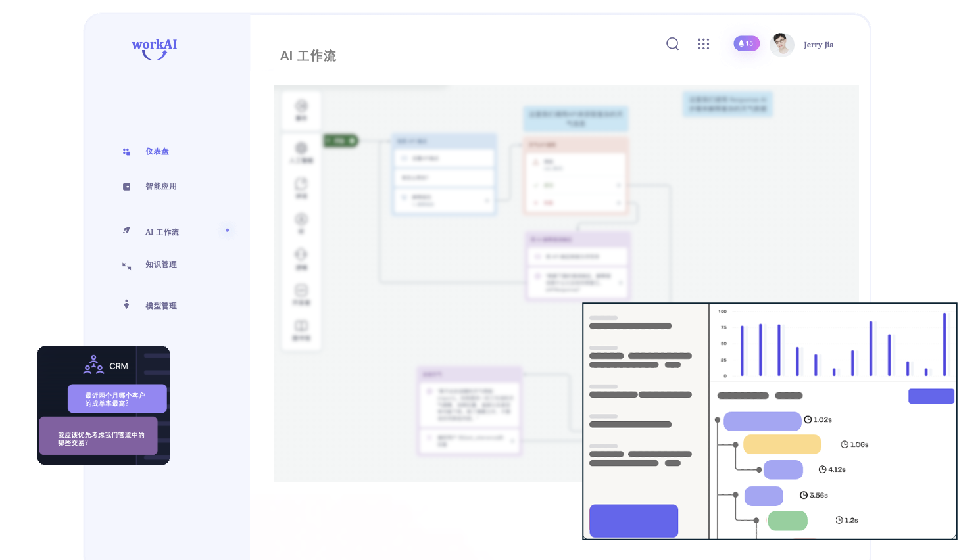The width and height of the screenshot is (980, 560).
Task: Click the CRM people icon
Action: (93, 365)
